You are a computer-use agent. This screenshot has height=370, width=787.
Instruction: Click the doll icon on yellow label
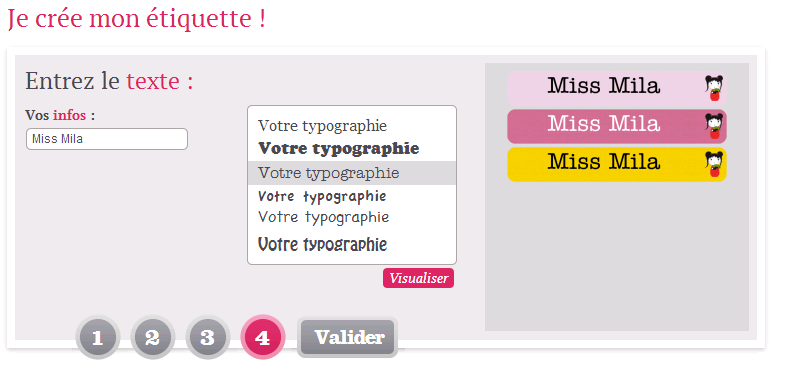coord(714,164)
